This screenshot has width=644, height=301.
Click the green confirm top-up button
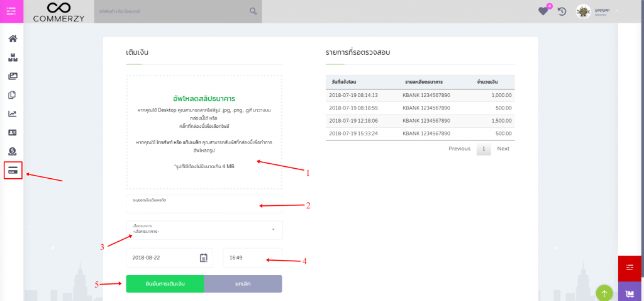tap(165, 284)
